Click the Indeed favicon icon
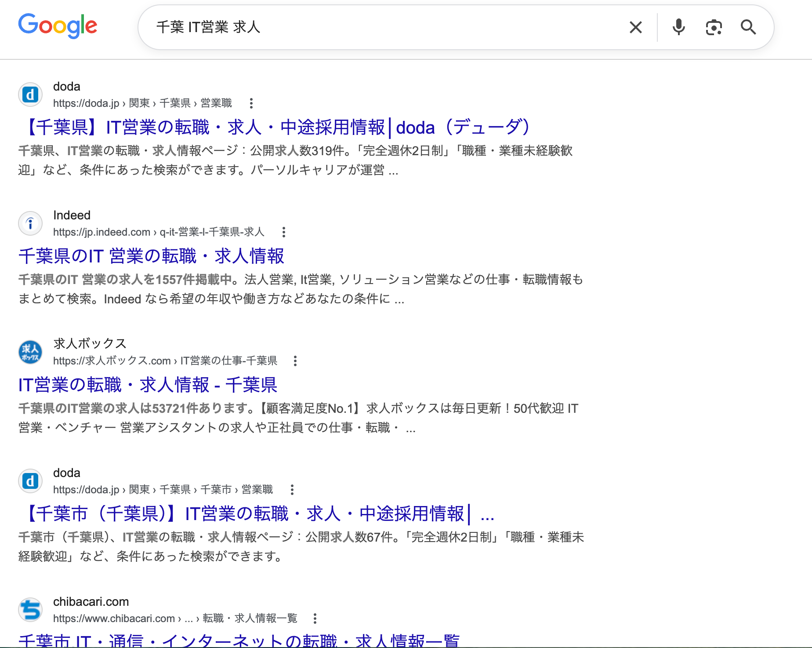 click(x=30, y=223)
